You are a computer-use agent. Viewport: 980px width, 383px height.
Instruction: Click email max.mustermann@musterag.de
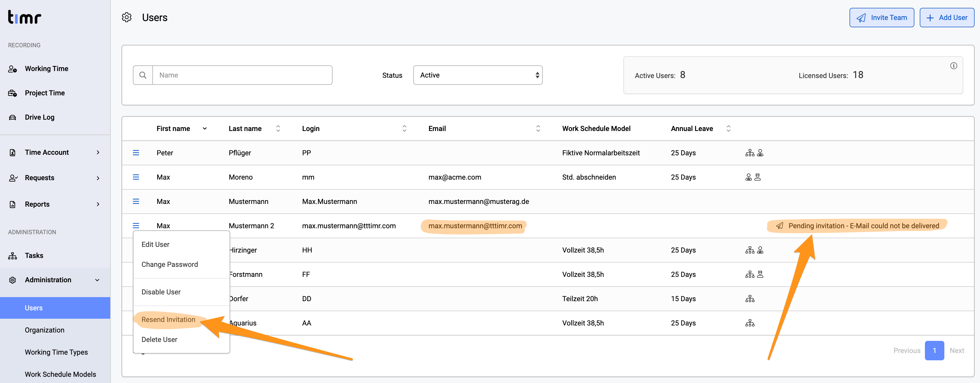(479, 201)
